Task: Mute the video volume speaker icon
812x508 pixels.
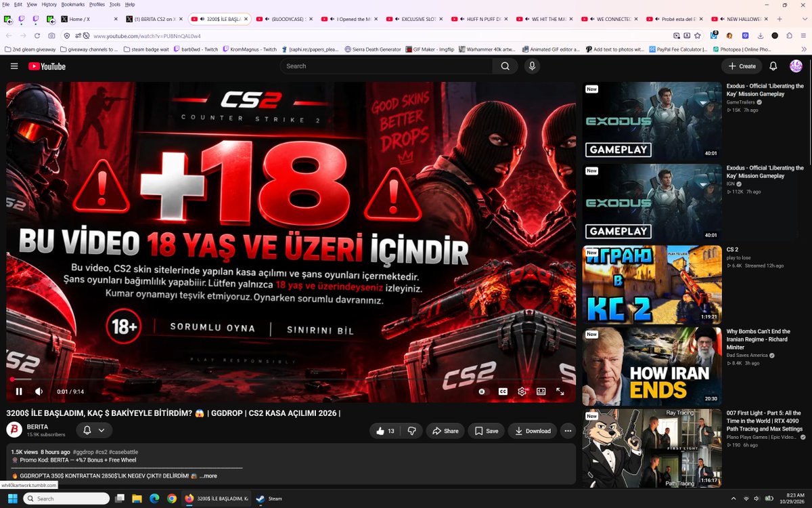Action: pos(39,391)
